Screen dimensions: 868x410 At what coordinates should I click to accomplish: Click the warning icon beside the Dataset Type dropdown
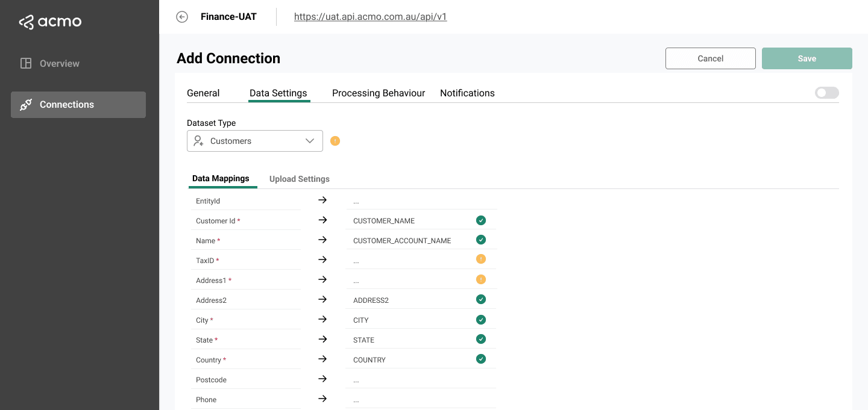point(335,140)
